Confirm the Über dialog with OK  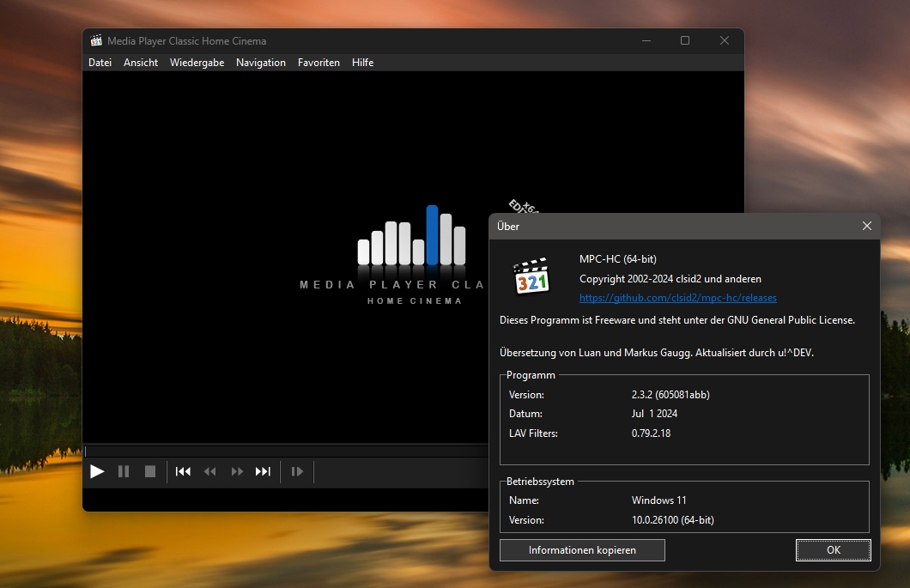tap(834, 549)
